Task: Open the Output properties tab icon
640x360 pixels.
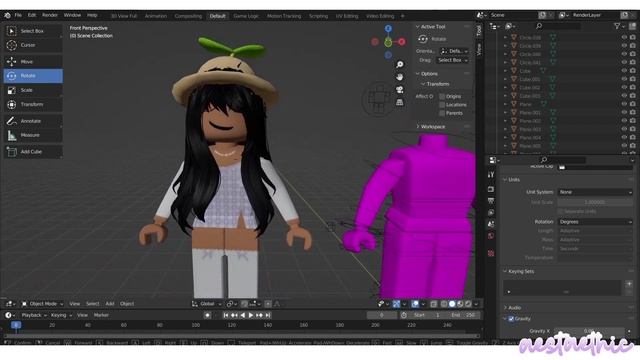Action: (491, 201)
